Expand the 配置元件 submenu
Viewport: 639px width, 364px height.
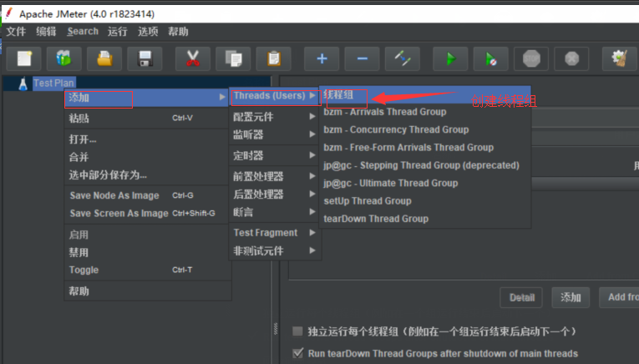point(275,117)
